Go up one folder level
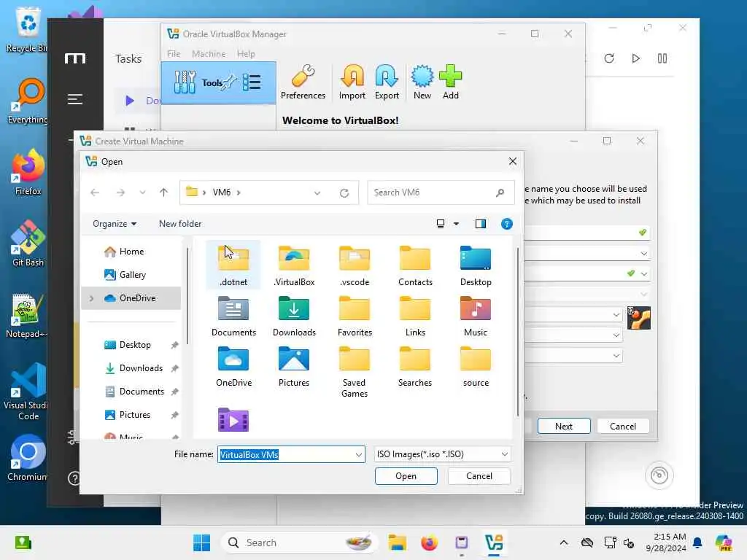Screen dimensions: 747x560 pos(163,192)
